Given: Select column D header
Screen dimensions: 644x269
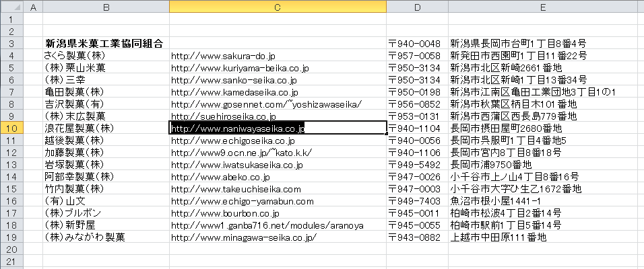Looking at the screenshot, I should pyautogui.click(x=417, y=7).
